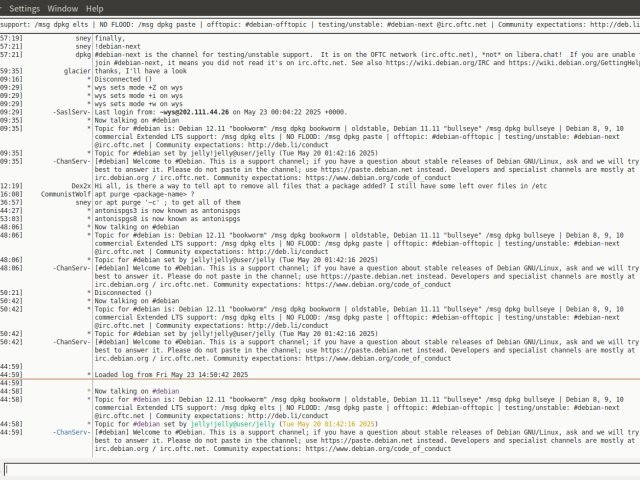The image size is (640, 480).
Task: Click 'apt purge <package-name> ?' message
Action: [x=144, y=194]
